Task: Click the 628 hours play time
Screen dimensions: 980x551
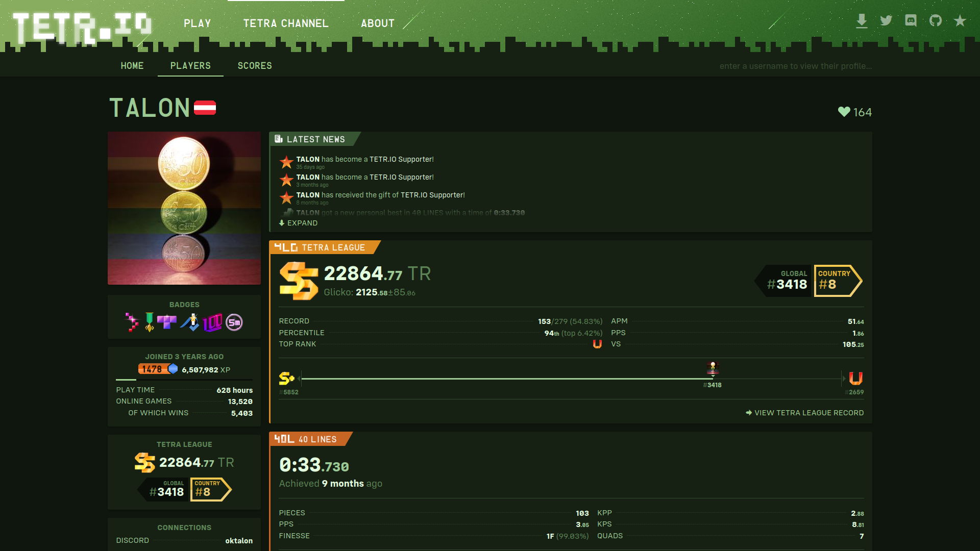Action: tap(235, 390)
